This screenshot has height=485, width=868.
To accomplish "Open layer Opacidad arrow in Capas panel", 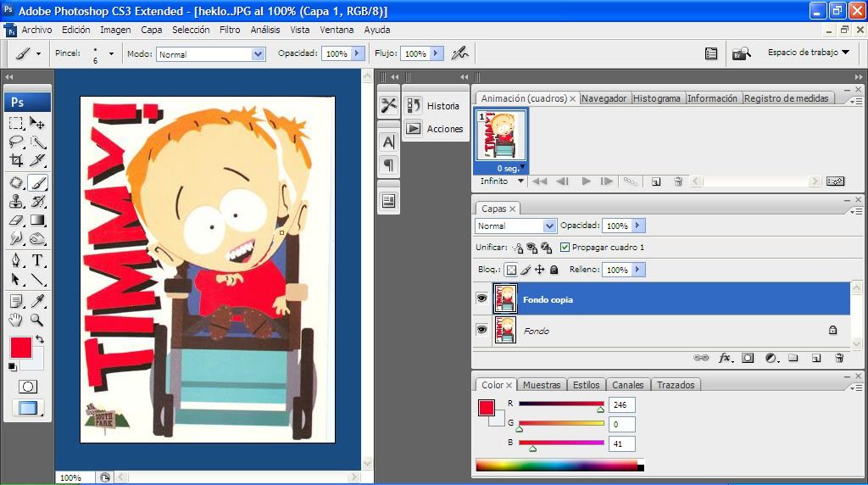I will (637, 226).
